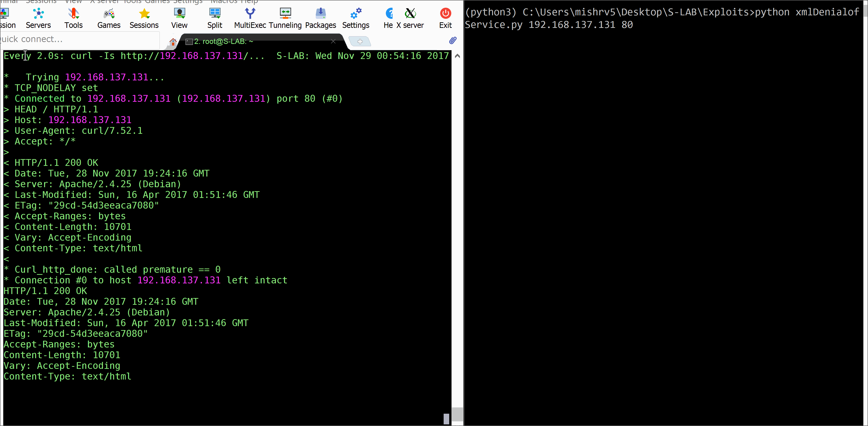Click the Quick connect input field
Image resolution: width=868 pixels, height=426 pixels.
(x=79, y=39)
